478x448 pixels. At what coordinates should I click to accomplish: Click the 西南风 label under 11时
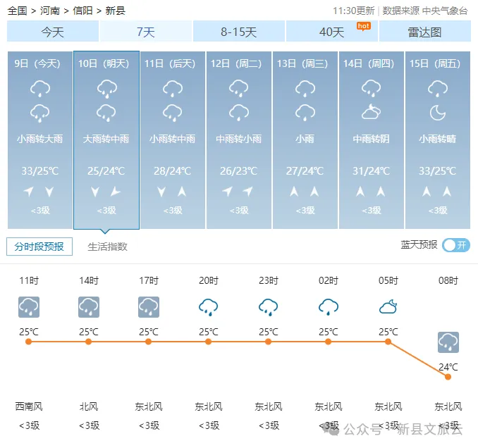click(29, 406)
